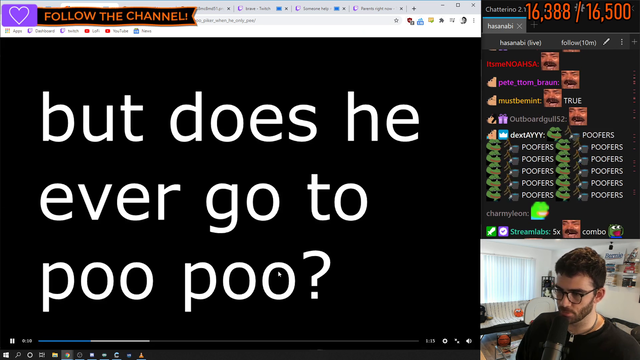Open the Apps bookmark shortcut
Screen dimensions: 640x360
(x=14, y=31)
